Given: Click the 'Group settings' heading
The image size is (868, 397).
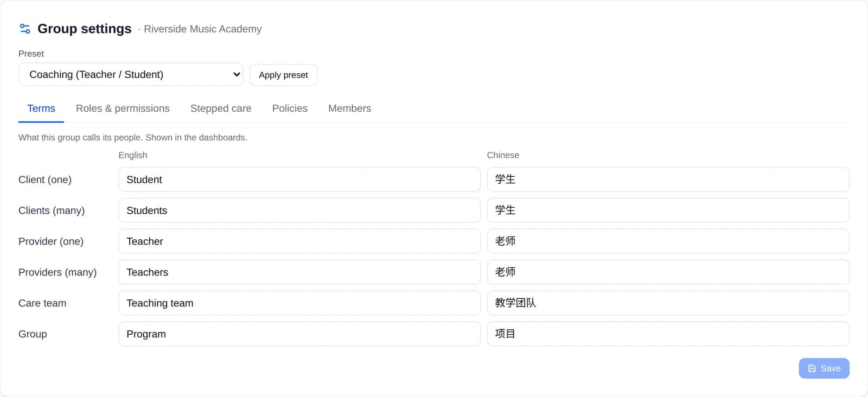Looking at the screenshot, I should pos(85,29).
